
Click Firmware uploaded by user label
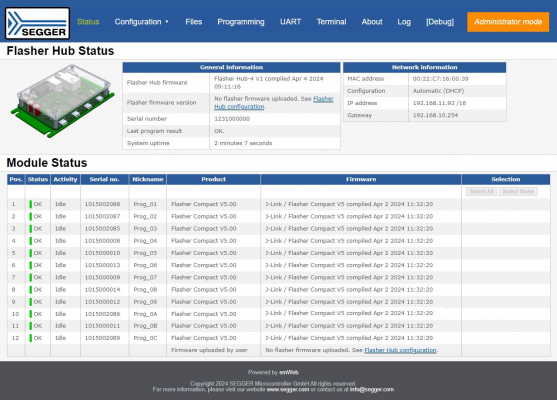pos(209,350)
